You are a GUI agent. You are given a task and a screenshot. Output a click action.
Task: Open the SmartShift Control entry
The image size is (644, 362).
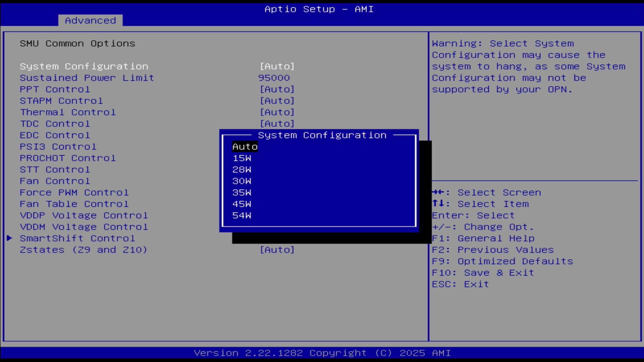[x=77, y=238]
